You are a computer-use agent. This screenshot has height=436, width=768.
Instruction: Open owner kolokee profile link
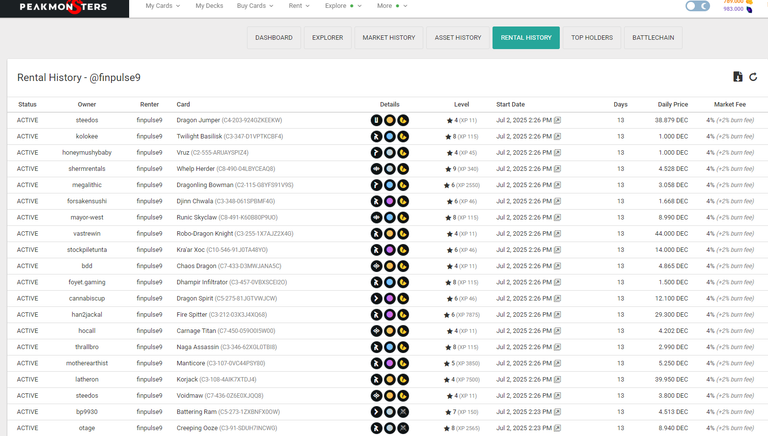pos(87,136)
